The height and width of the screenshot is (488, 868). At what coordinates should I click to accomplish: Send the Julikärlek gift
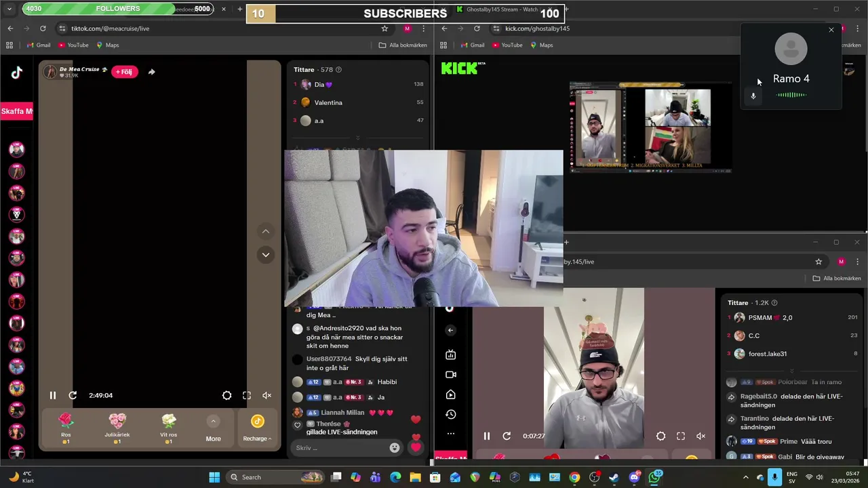point(117,428)
